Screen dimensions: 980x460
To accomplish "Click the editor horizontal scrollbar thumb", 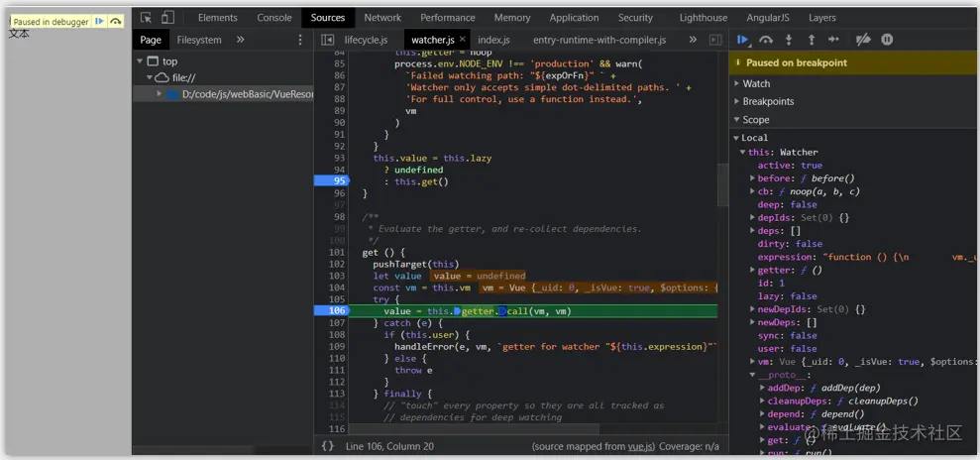I will pyautogui.click(x=474, y=428).
